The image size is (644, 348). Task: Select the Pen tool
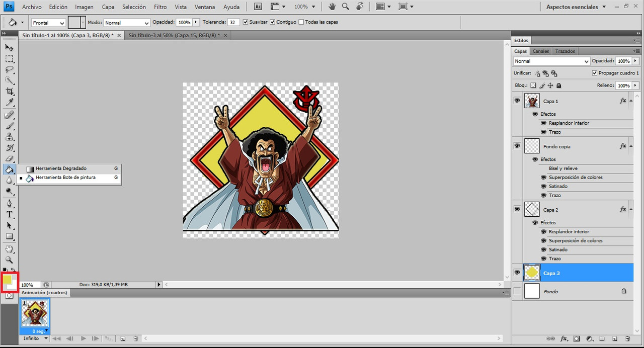9,204
